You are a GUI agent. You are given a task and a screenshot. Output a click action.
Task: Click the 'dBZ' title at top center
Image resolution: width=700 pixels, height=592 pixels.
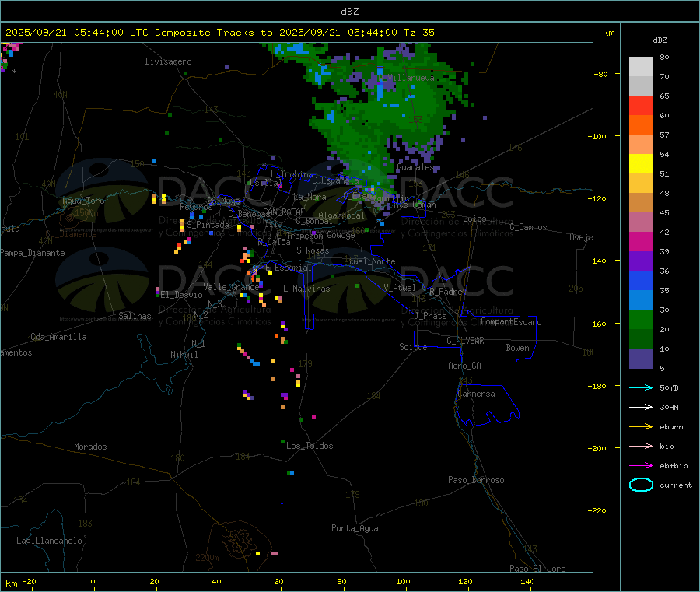[x=349, y=12]
